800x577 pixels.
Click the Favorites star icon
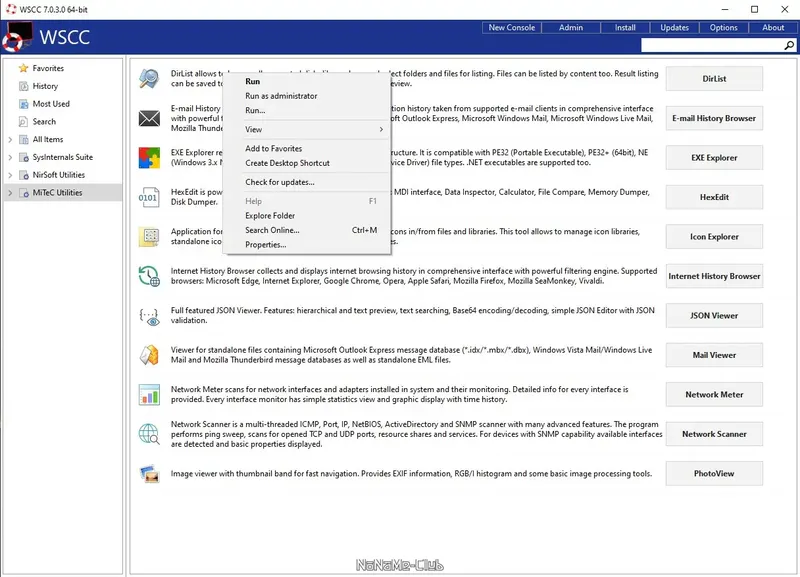click(x=23, y=68)
